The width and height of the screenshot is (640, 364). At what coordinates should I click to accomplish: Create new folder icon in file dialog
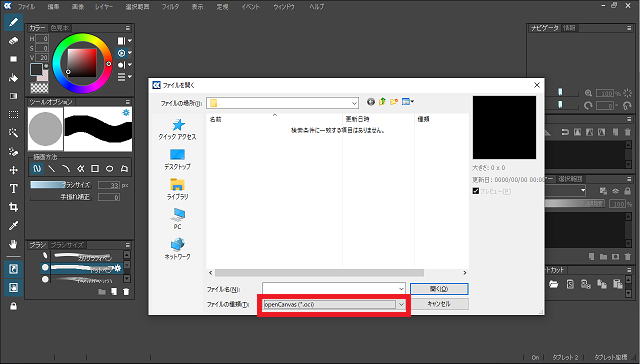394,102
